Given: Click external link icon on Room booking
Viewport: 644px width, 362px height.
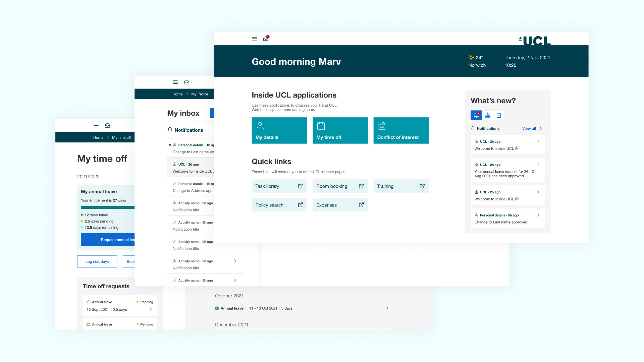Looking at the screenshot, I should click(361, 186).
